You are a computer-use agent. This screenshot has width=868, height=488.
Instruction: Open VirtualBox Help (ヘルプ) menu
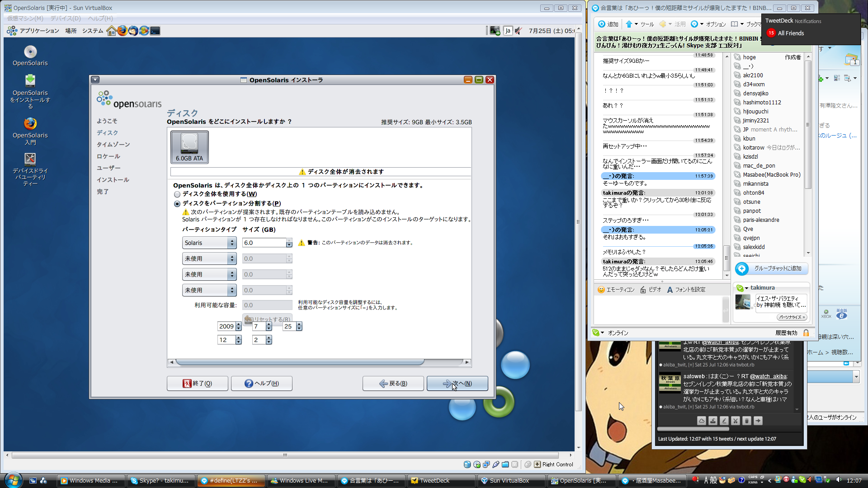pyautogui.click(x=100, y=18)
